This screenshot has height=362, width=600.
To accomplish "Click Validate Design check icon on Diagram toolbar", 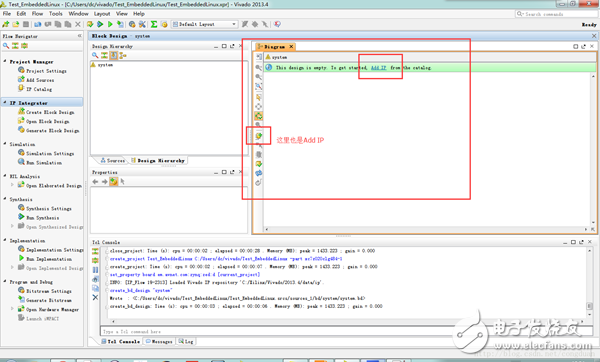I will (259, 164).
